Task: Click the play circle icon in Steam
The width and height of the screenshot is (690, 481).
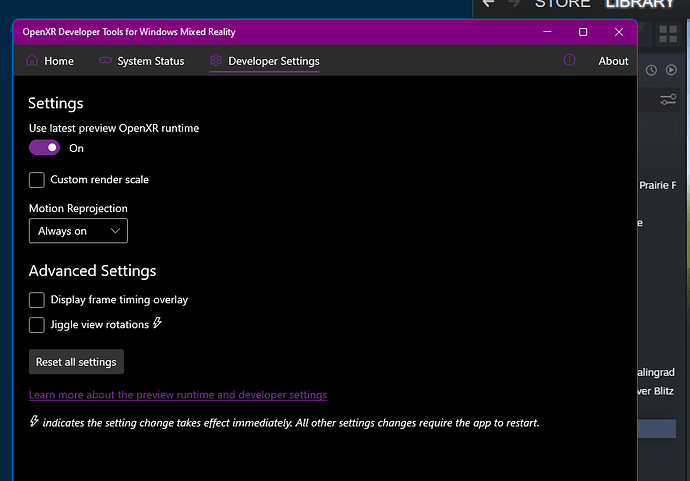Action: pos(671,70)
